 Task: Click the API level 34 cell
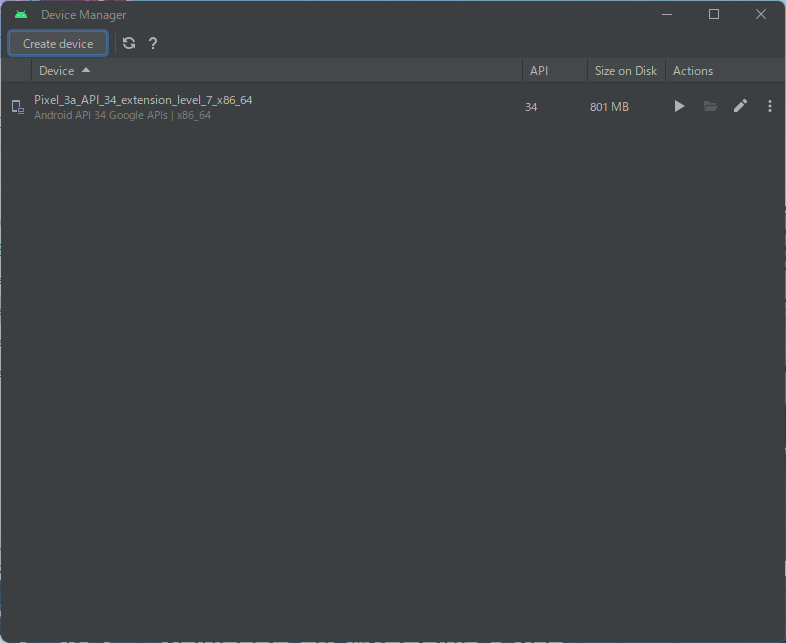pos(531,107)
